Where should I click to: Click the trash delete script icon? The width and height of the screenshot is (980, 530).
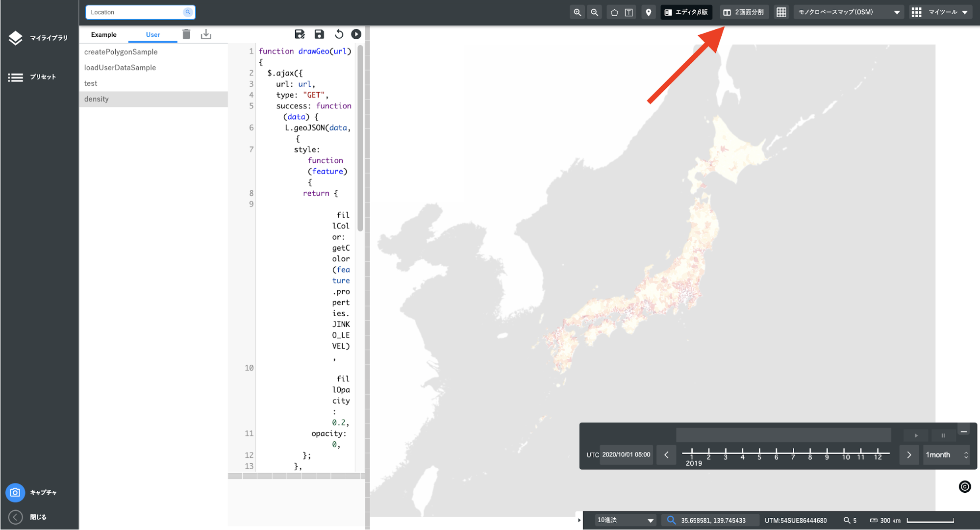[186, 34]
